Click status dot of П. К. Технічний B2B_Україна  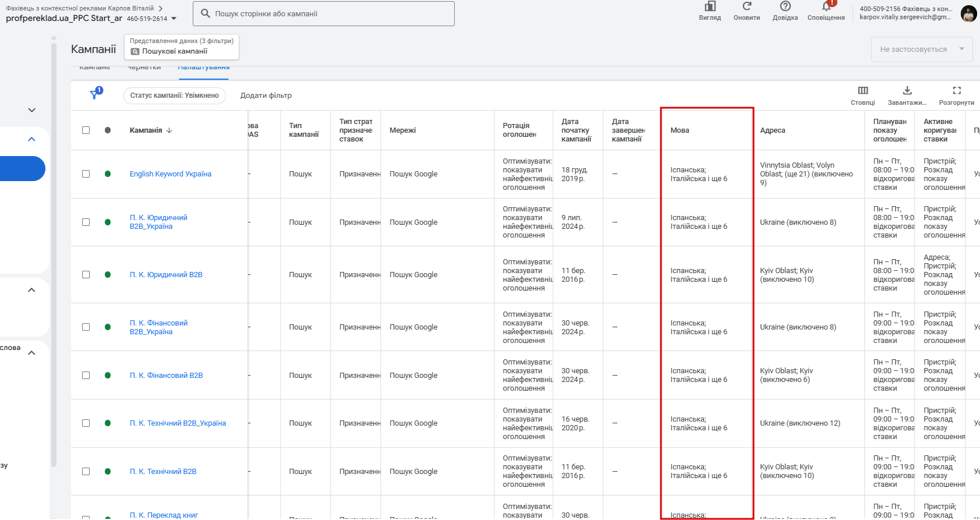click(x=108, y=423)
